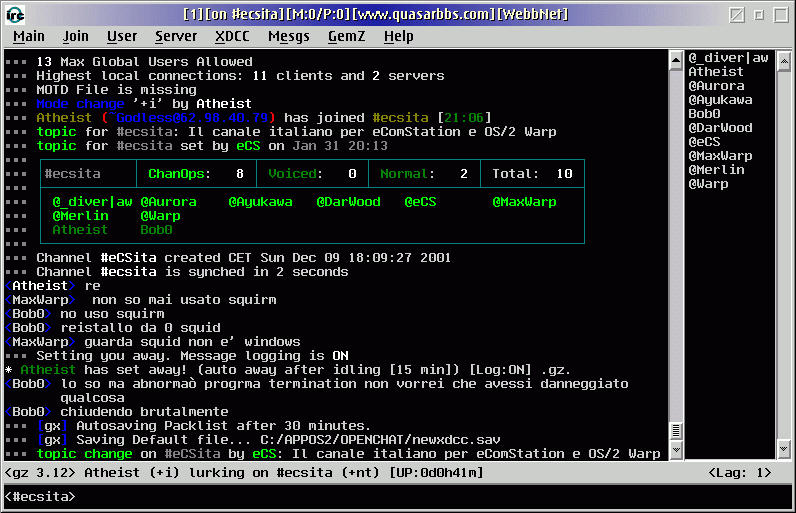Click chat pane scroll-down arrow
The width and height of the screenshot is (796, 513).
(675, 453)
